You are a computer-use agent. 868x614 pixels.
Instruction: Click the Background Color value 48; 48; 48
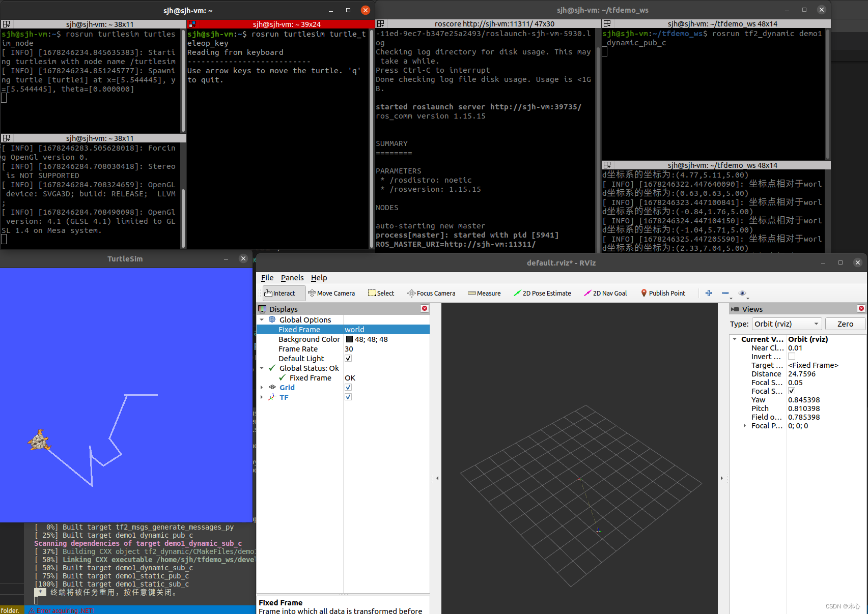[371, 339]
